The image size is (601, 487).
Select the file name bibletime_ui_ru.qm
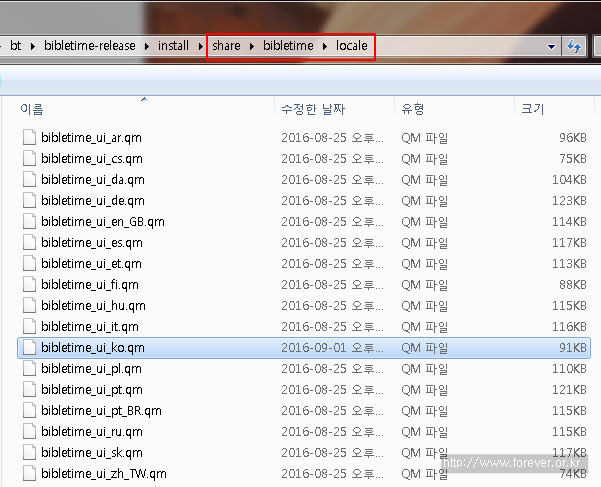click(92, 432)
